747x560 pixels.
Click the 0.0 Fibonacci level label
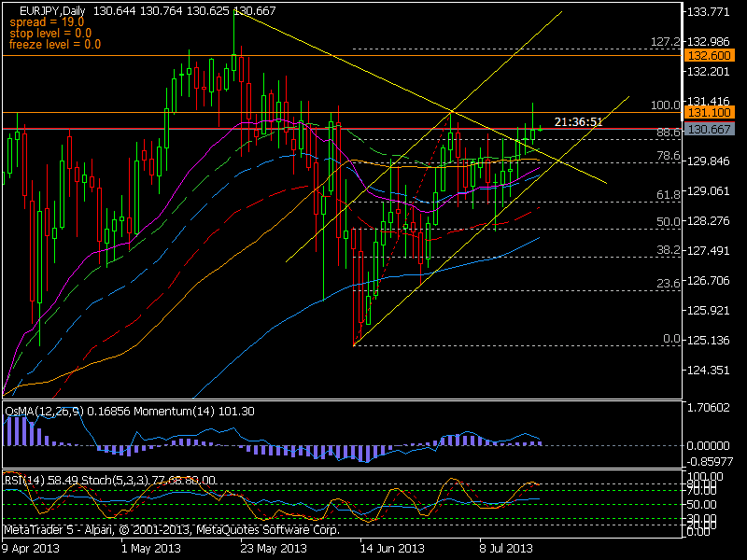662,340
